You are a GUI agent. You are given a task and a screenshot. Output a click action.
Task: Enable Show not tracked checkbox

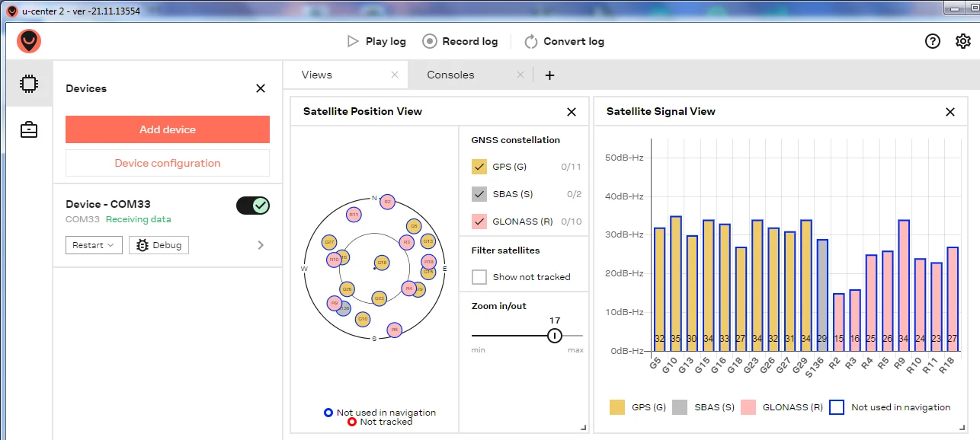click(479, 277)
